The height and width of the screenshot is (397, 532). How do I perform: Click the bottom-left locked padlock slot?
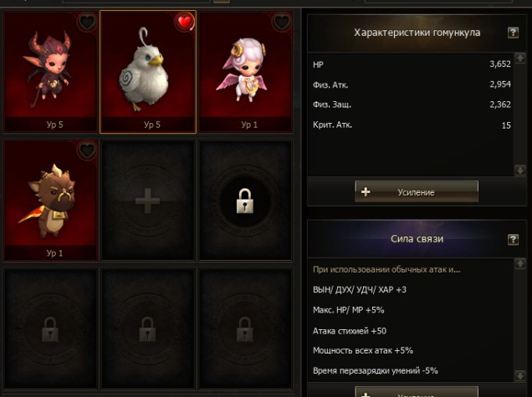[50, 328]
